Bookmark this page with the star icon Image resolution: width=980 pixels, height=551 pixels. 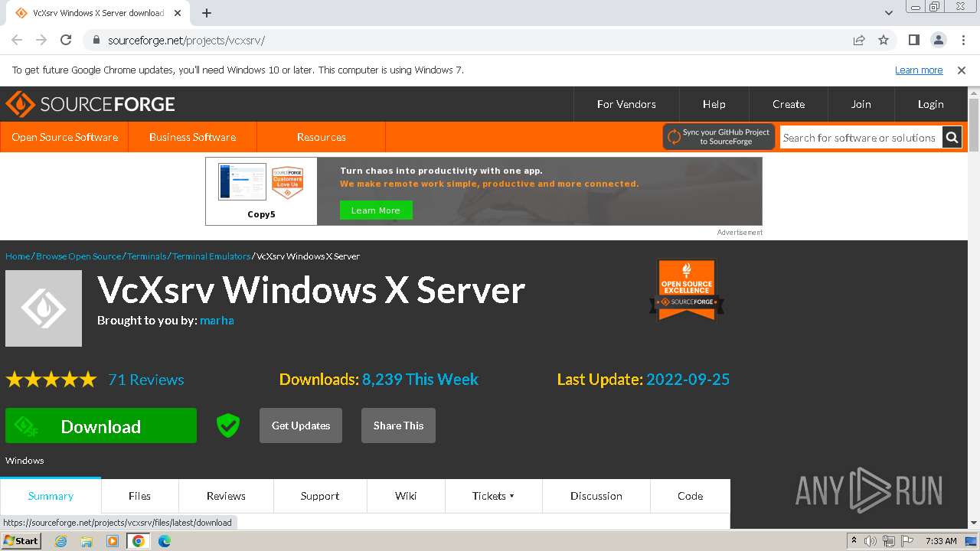[x=884, y=40]
